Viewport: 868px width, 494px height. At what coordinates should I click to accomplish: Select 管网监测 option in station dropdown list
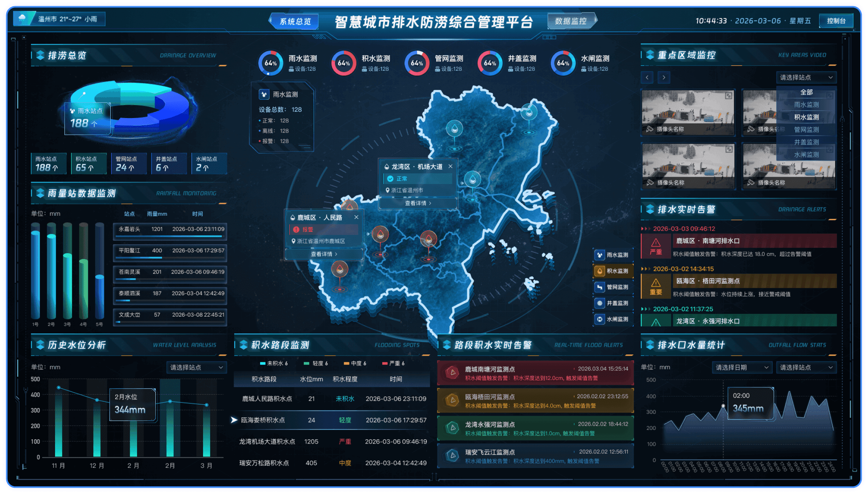806,130
